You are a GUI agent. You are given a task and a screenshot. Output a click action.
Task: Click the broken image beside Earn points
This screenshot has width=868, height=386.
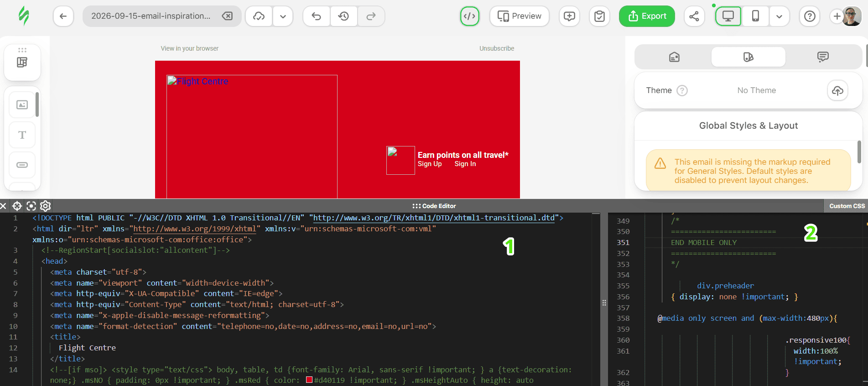[400, 160]
